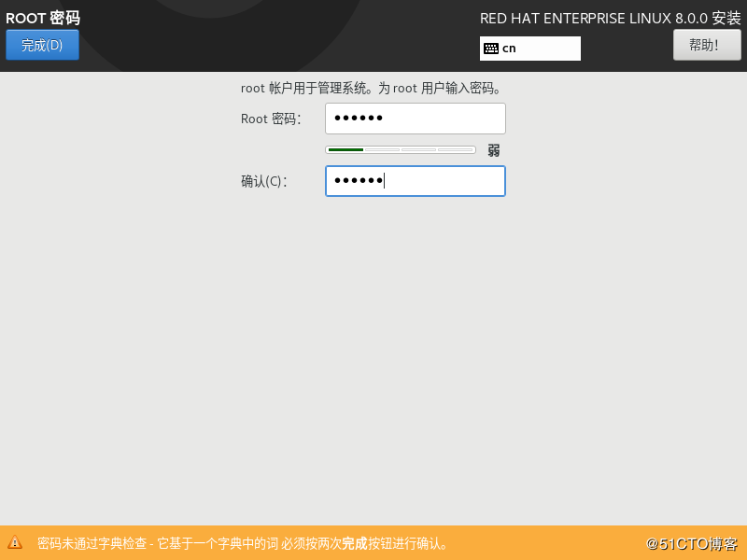Focus the Root 密码 password field
Viewport: 747px width, 560px height.
[415, 119]
